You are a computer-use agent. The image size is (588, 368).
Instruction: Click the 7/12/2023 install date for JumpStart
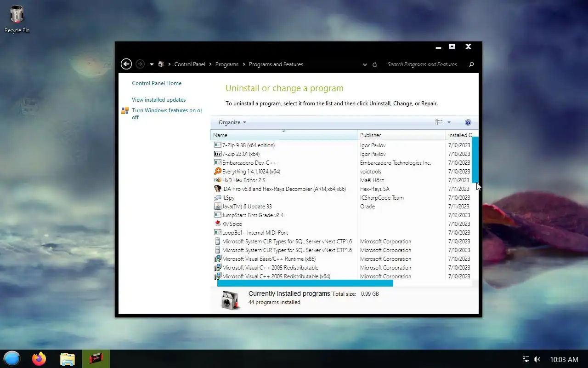click(459, 215)
